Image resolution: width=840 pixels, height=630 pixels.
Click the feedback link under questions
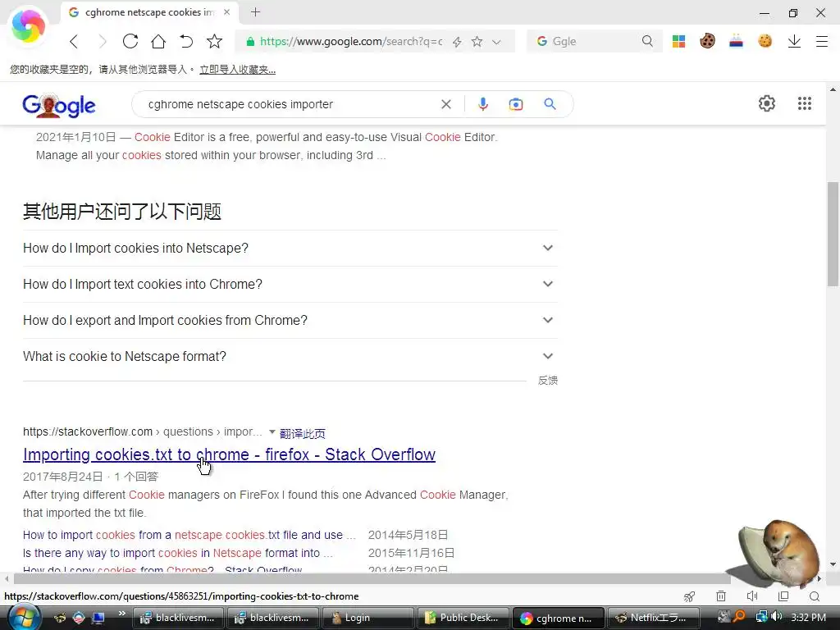[547, 381]
